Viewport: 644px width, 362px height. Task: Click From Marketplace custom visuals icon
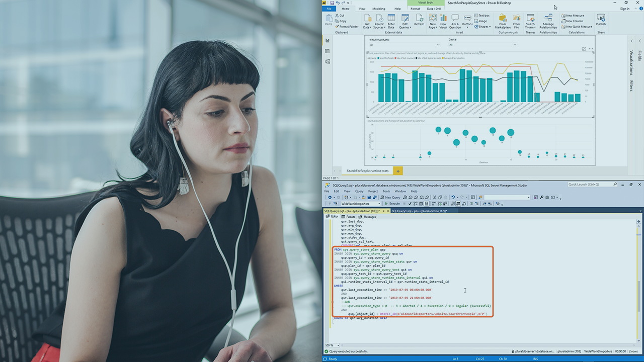(x=502, y=20)
